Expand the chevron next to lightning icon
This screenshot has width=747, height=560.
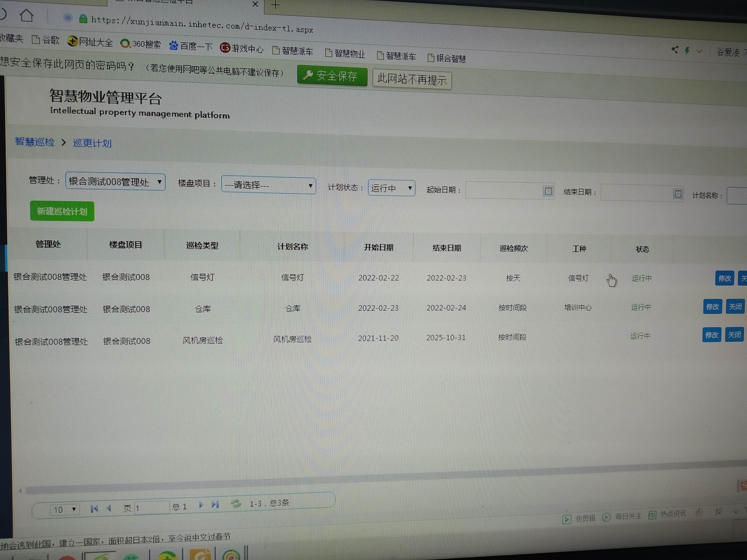(x=699, y=52)
